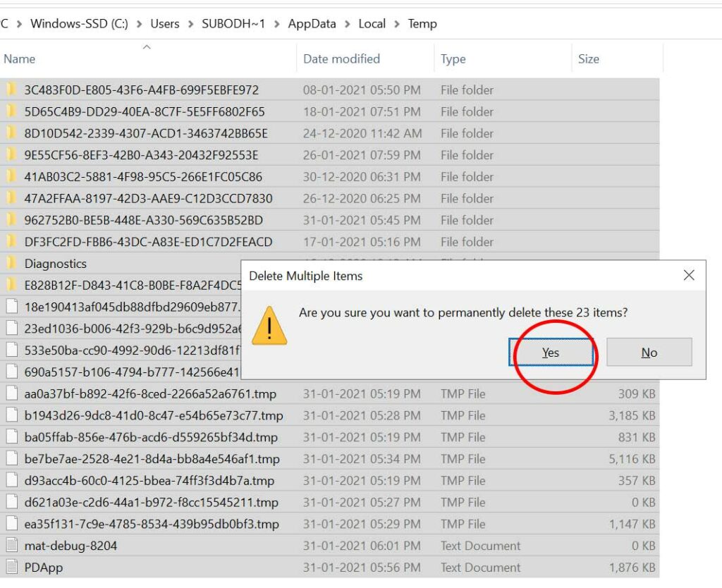Cancel deletion by clicking No
Screen dimensions: 722x588
point(649,353)
